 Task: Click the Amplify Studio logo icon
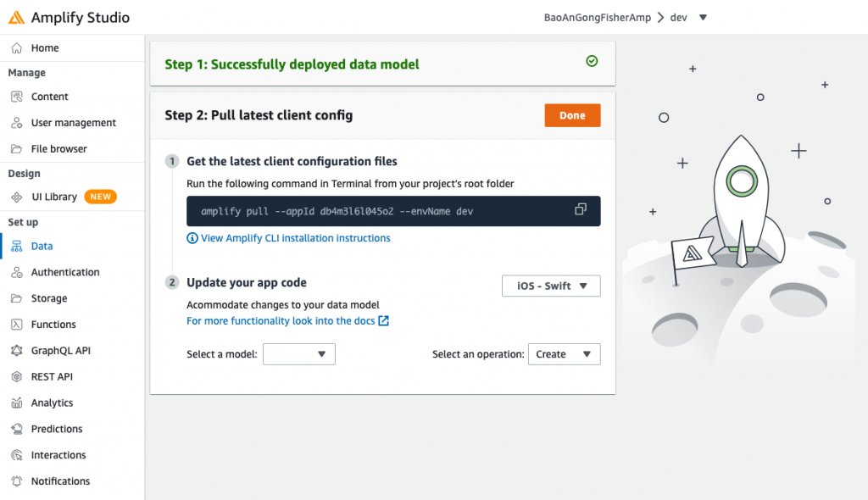pyautogui.click(x=16, y=17)
